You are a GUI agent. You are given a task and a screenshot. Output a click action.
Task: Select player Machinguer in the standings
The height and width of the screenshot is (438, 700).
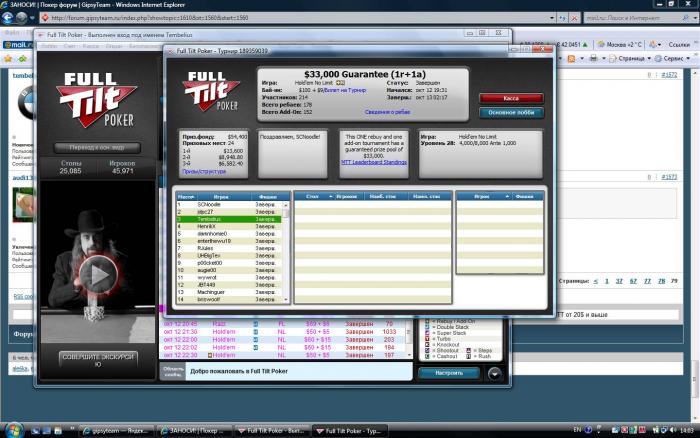pyautogui.click(x=229, y=292)
